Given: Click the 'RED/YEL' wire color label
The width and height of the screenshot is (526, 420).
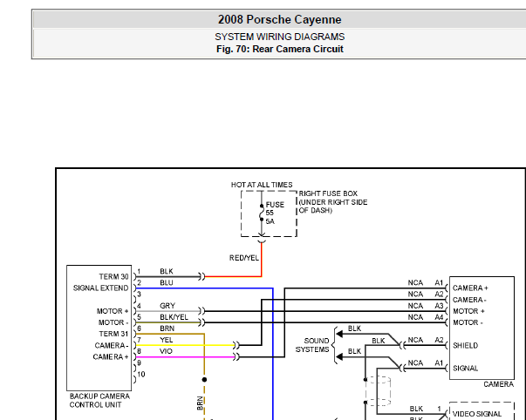Looking at the screenshot, I should click(x=244, y=258).
